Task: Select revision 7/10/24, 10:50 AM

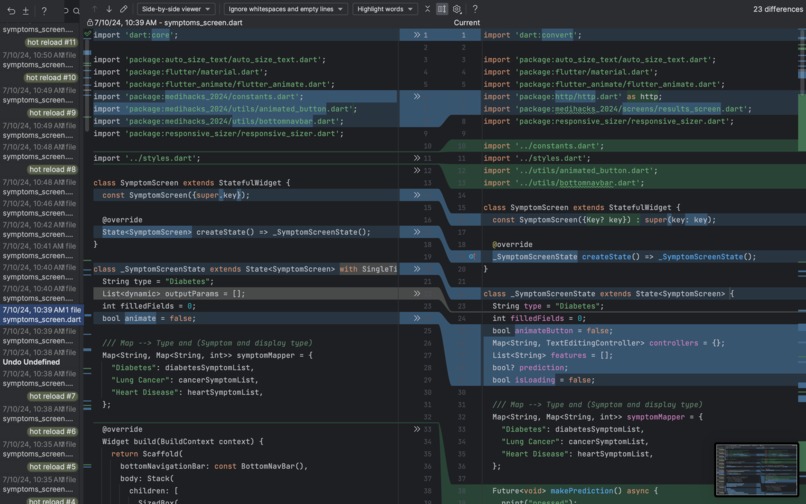Action: coord(39,60)
